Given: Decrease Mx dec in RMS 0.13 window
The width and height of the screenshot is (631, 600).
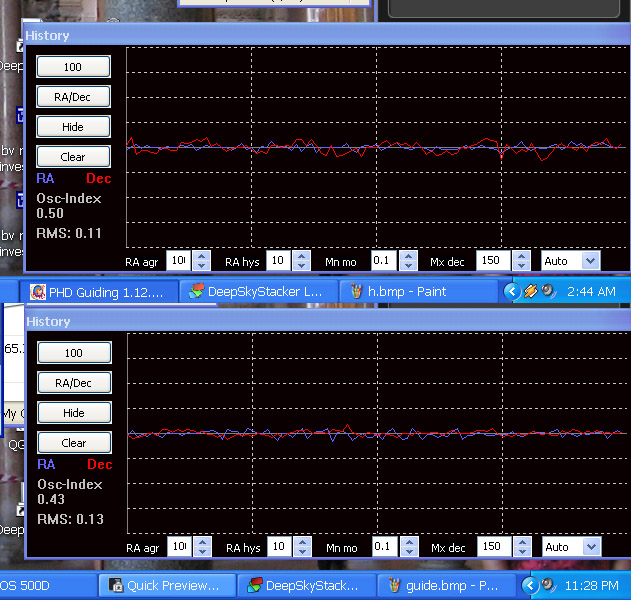Looking at the screenshot, I should tap(522, 551).
